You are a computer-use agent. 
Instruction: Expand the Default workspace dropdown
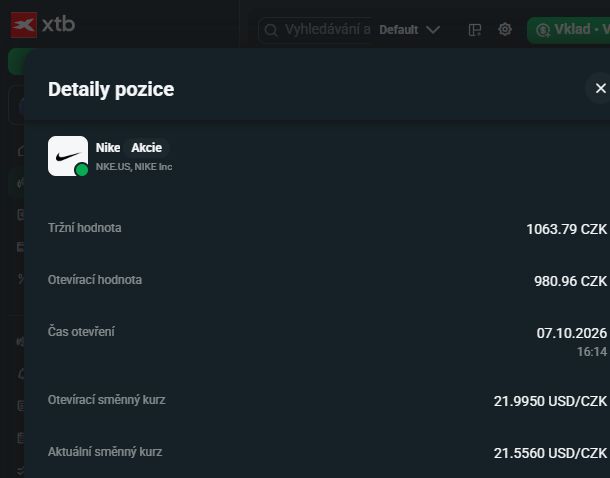(x=409, y=30)
